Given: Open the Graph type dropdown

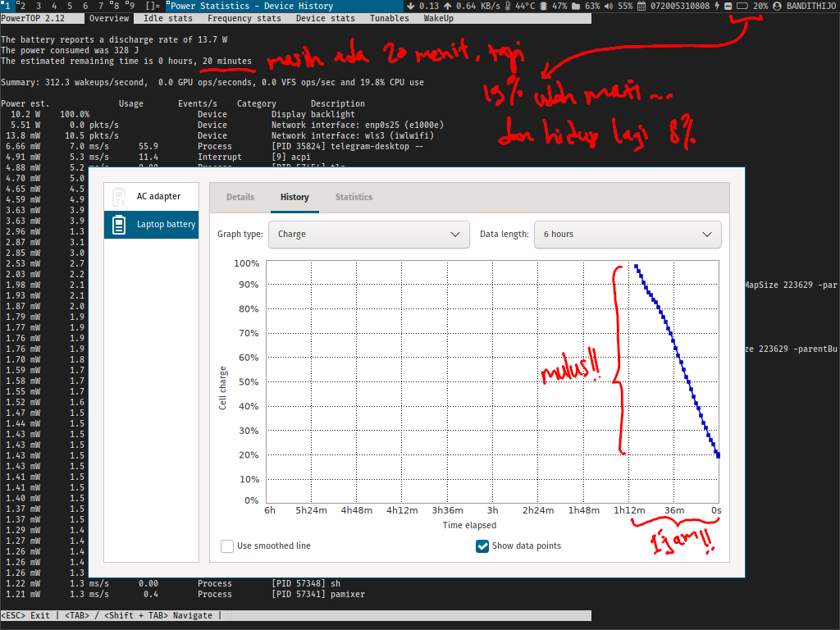Looking at the screenshot, I should (368, 234).
